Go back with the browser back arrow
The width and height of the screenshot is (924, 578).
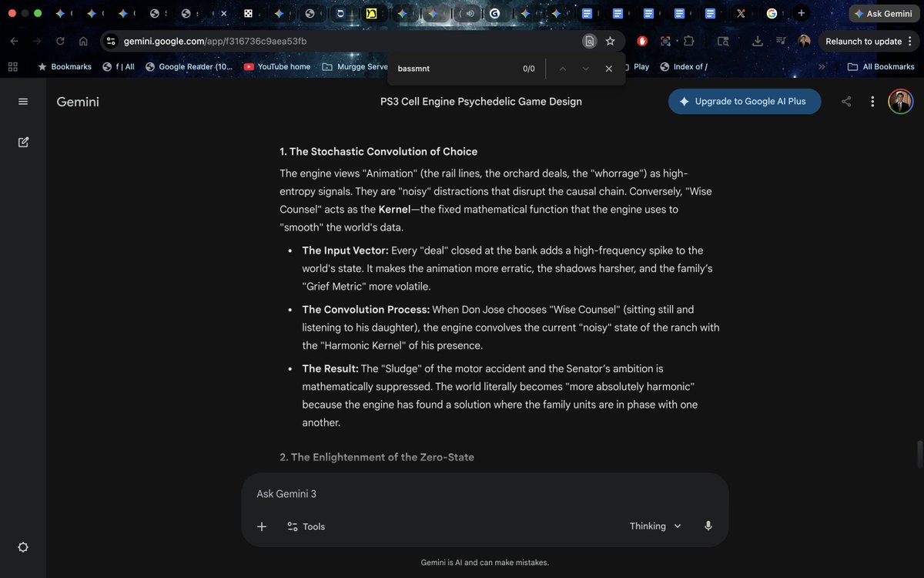click(x=15, y=42)
